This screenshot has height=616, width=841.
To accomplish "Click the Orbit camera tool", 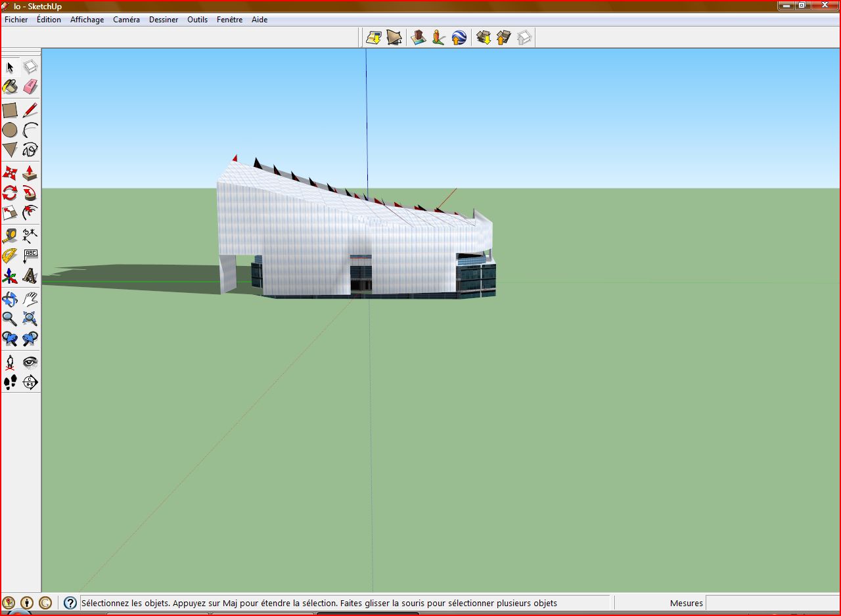I will pyautogui.click(x=10, y=299).
